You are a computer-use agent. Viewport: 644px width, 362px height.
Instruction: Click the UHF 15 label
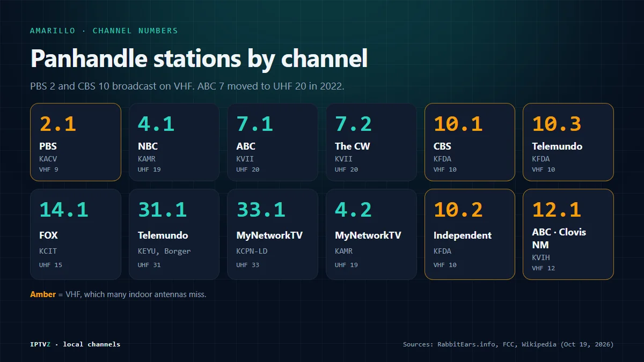pyautogui.click(x=50, y=265)
